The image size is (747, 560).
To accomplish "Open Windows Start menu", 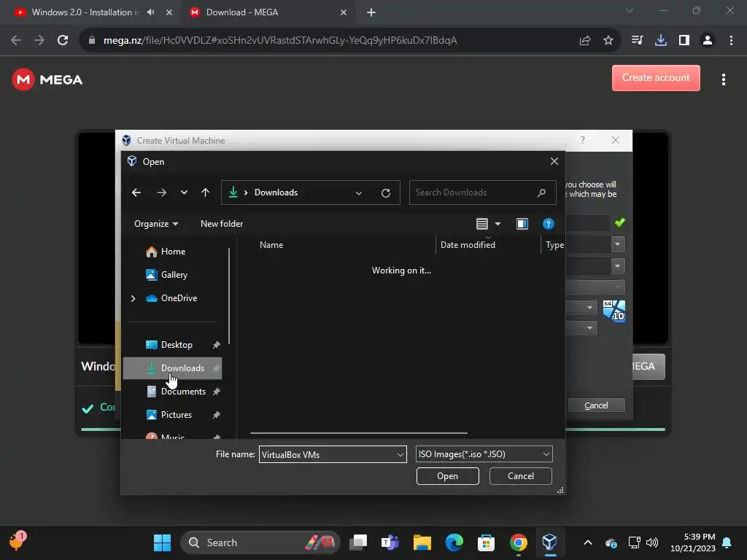I will (x=162, y=542).
